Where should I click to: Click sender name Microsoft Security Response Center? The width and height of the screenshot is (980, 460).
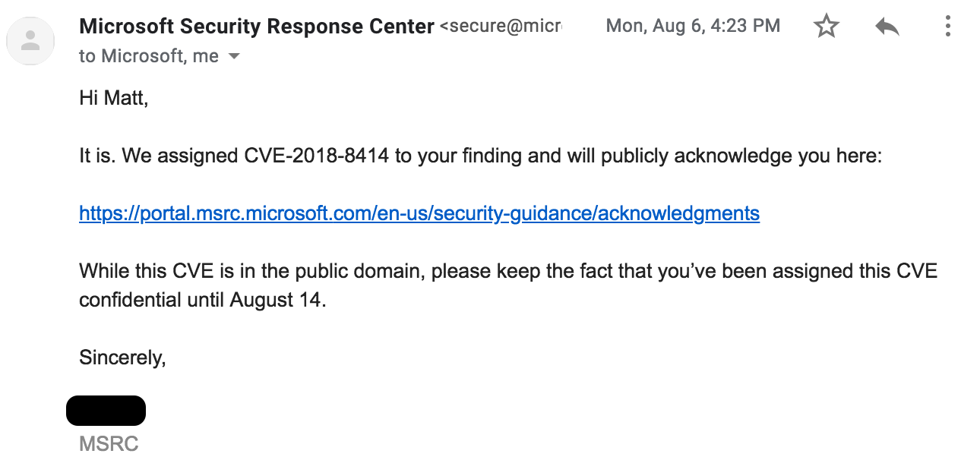(x=257, y=27)
